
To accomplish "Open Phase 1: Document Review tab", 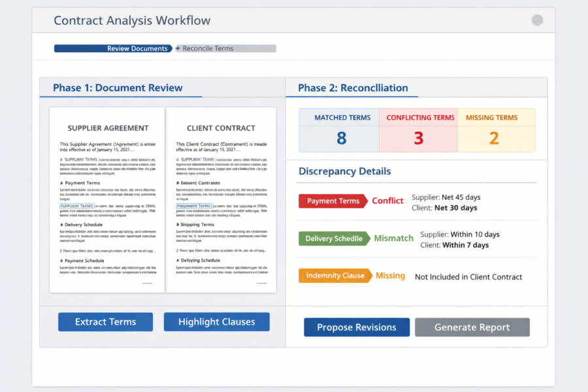I will (118, 88).
